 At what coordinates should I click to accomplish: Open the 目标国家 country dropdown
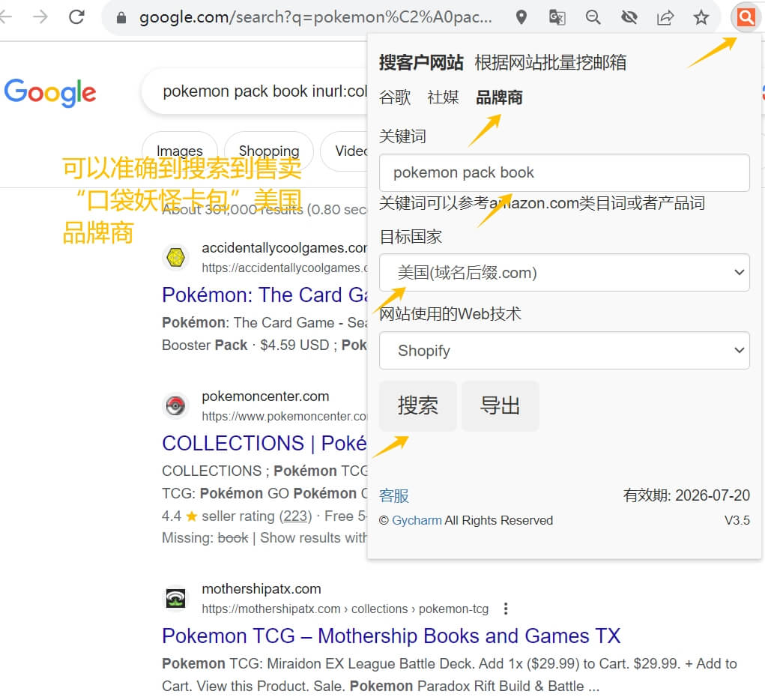(x=564, y=272)
